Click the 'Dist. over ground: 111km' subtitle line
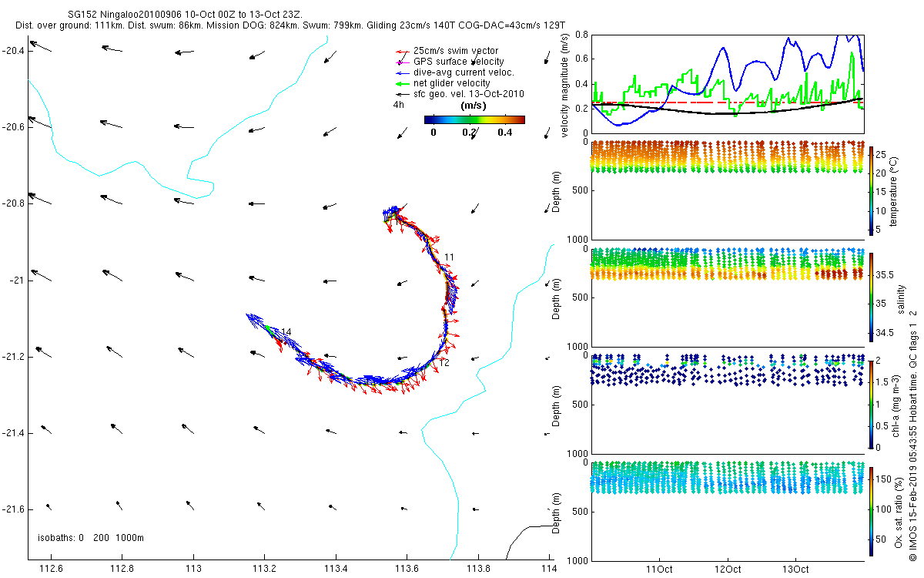The image size is (924, 578). click(x=290, y=25)
